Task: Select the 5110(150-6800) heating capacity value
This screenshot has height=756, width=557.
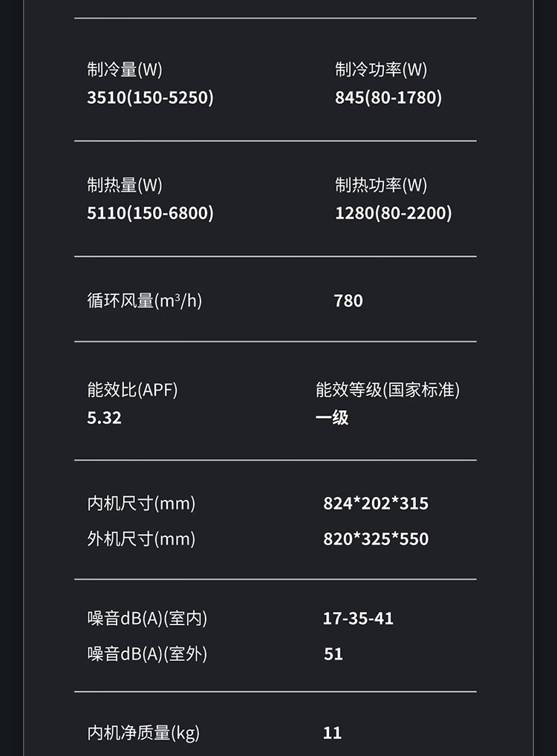Action: tap(150, 213)
